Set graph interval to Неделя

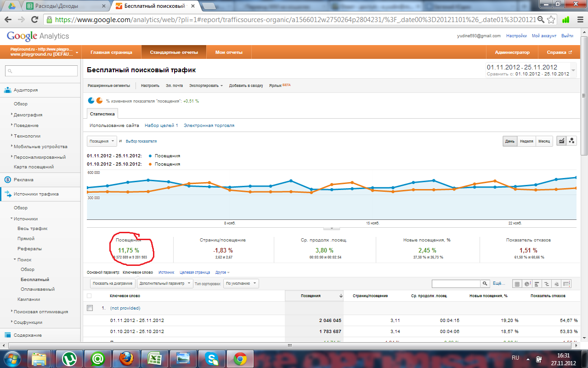[526, 141]
